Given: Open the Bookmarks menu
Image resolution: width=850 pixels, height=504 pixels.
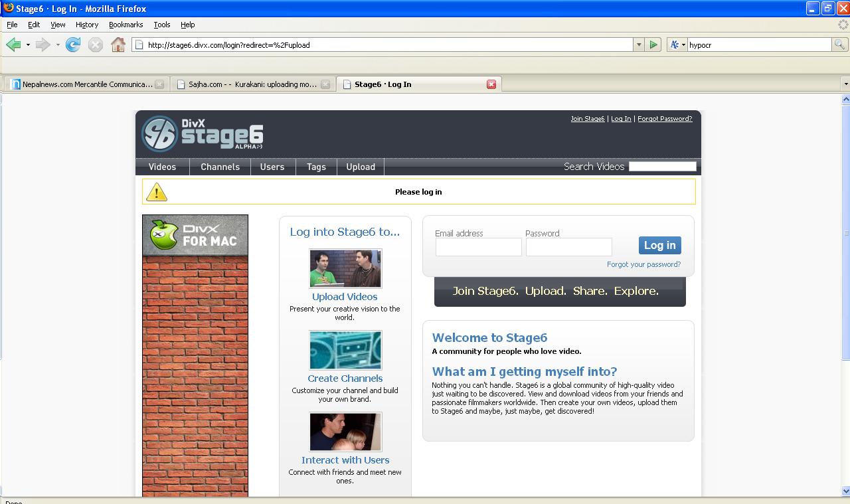Looking at the screenshot, I should coord(126,25).
